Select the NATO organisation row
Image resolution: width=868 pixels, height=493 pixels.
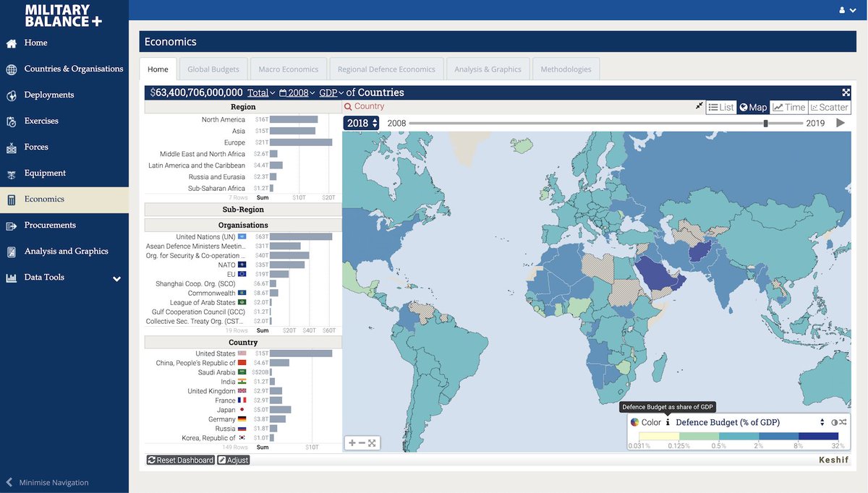pos(243,265)
